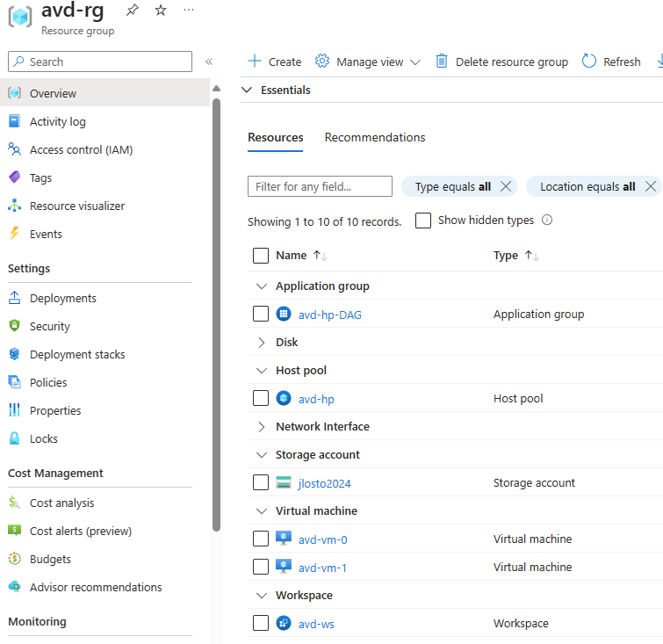Mark avd-rg as favorite with star icon
Image resolution: width=663 pixels, height=644 pixels.
tap(161, 10)
